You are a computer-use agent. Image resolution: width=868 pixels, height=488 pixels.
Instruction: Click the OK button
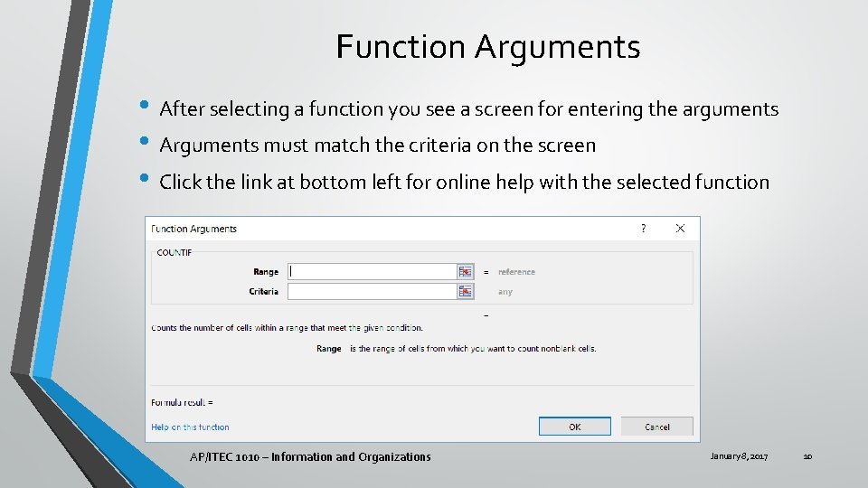pyautogui.click(x=575, y=427)
